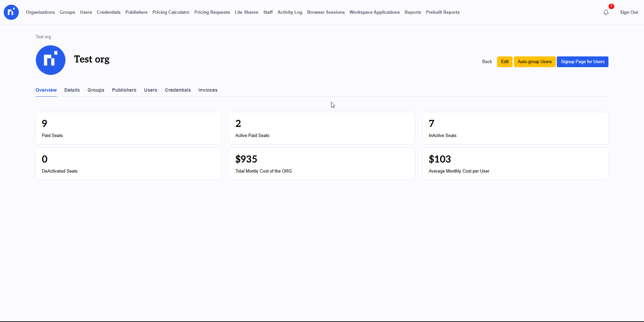Click the Back link

pos(487,62)
